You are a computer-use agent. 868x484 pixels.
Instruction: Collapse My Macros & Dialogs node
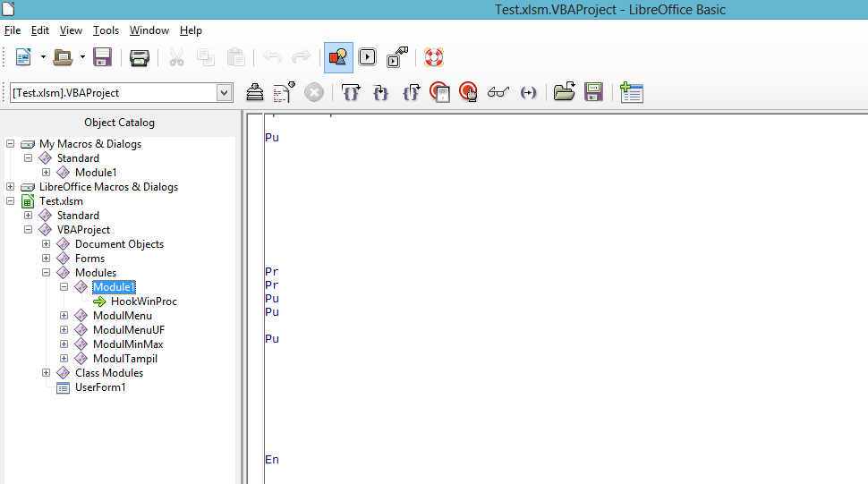10,143
